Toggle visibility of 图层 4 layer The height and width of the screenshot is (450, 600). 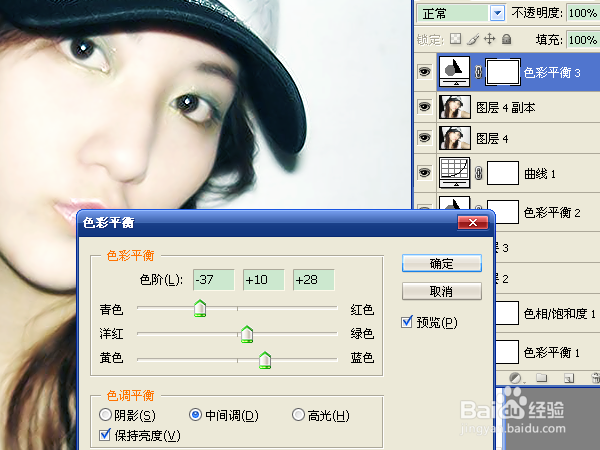click(x=424, y=138)
